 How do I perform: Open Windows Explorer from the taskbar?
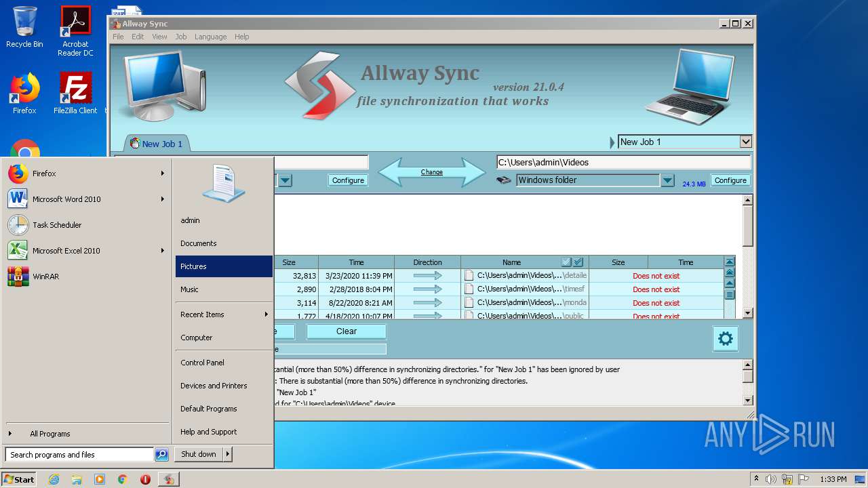[x=77, y=479]
